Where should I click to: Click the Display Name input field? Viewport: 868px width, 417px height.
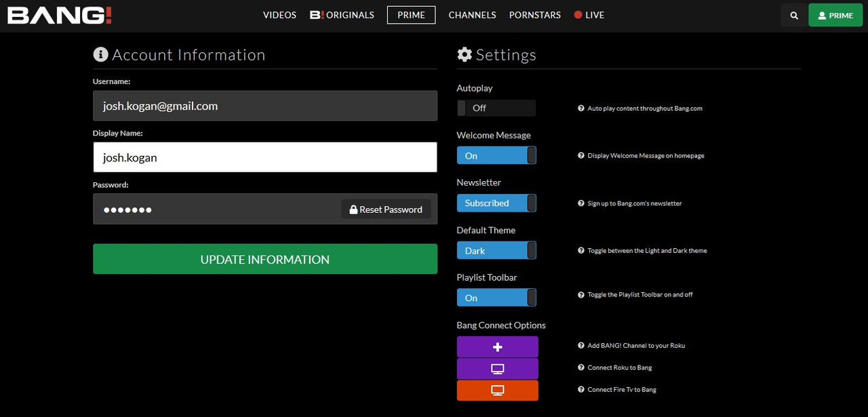pyautogui.click(x=265, y=157)
